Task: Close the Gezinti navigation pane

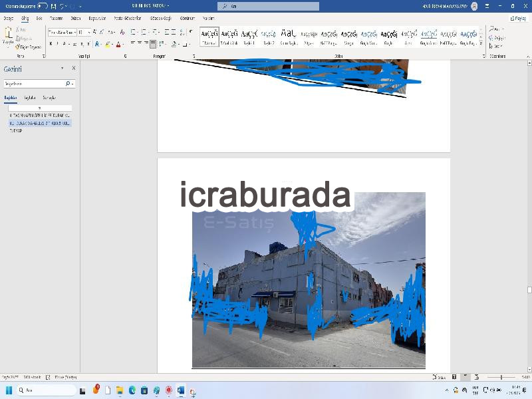Action: coord(74,68)
